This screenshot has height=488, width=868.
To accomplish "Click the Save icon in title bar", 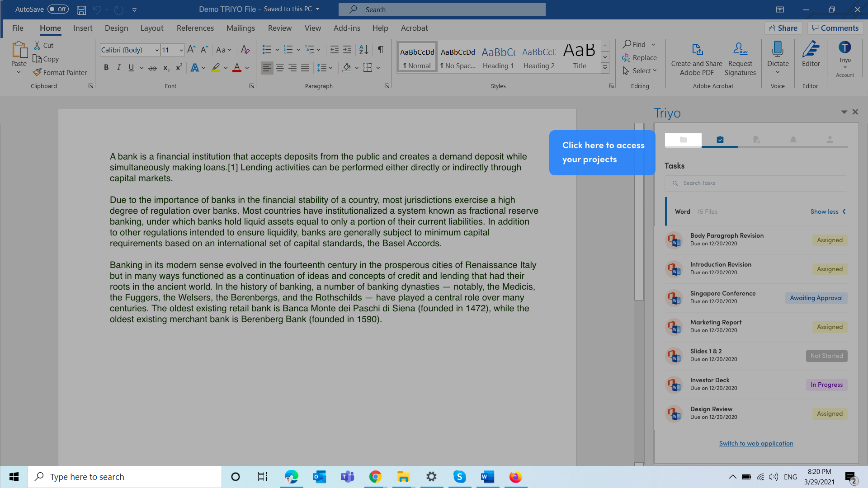I will pyautogui.click(x=81, y=9).
